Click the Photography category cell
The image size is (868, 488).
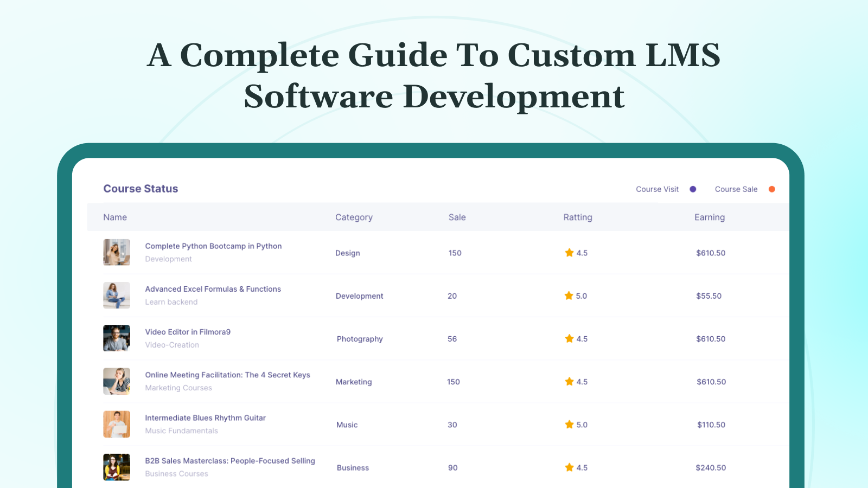[360, 339]
